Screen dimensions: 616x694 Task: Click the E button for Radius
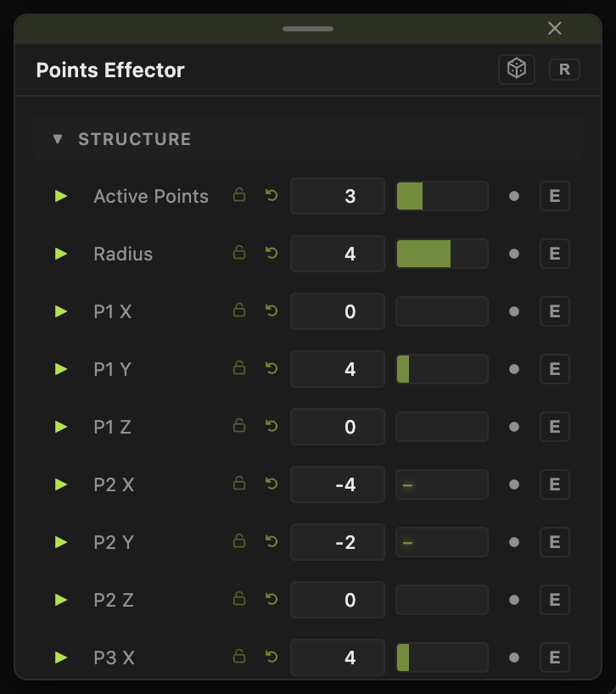[555, 254]
